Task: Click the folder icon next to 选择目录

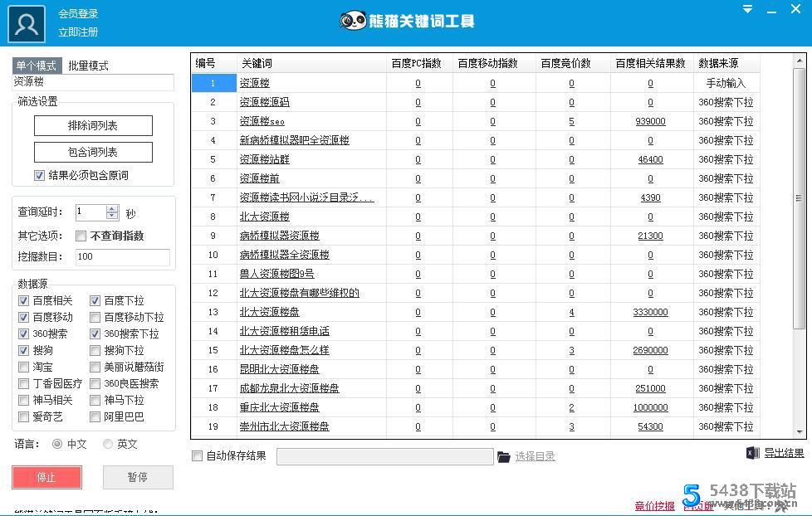Action: [x=503, y=455]
